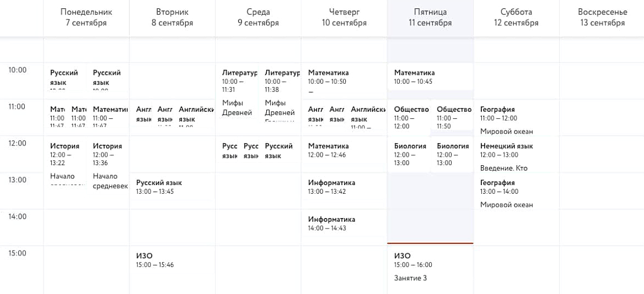Click the current time red line marker

point(430,243)
